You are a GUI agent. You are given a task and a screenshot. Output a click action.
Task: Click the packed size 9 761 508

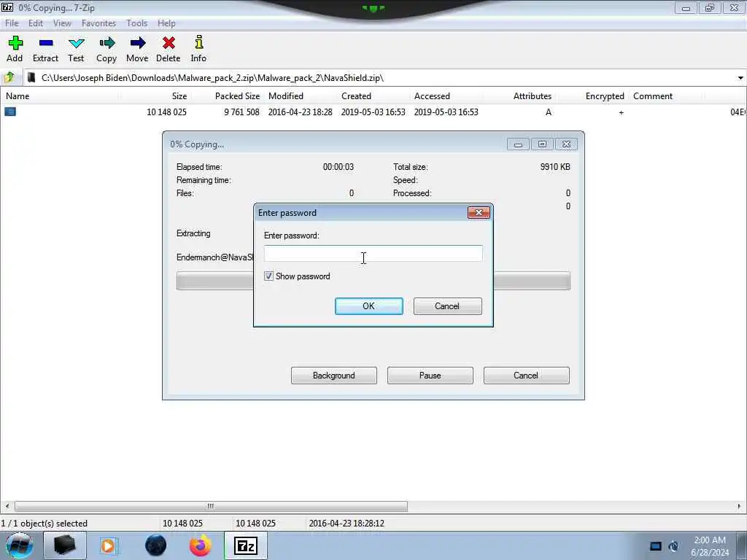pyautogui.click(x=241, y=112)
